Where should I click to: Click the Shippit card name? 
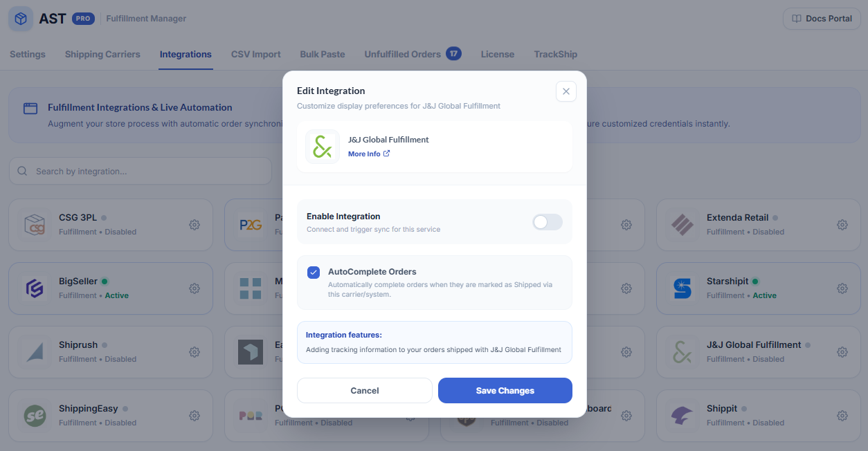(x=722, y=408)
